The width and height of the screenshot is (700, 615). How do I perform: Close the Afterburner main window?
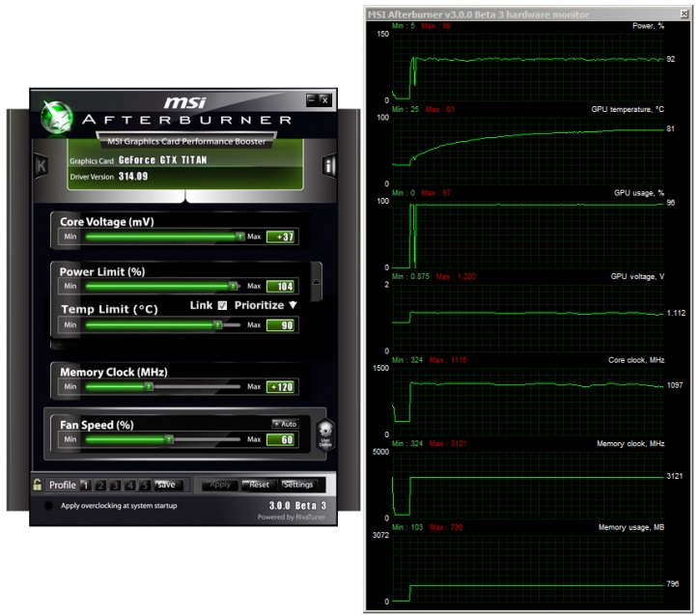coord(325,100)
